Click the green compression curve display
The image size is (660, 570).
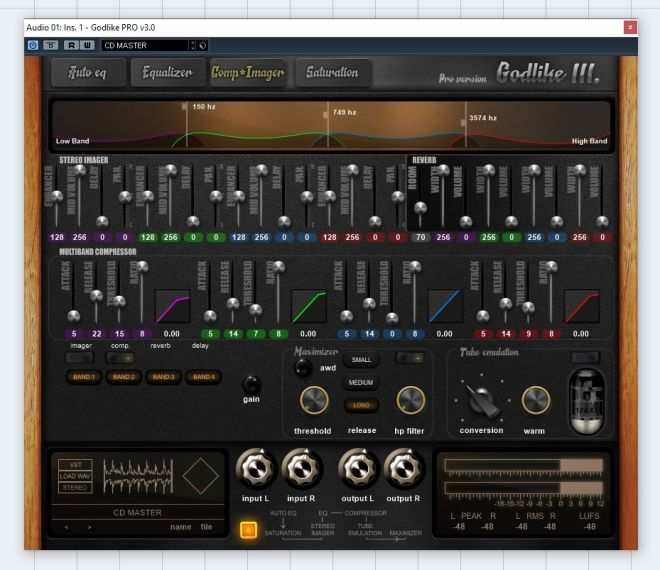pyautogui.click(x=309, y=306)
